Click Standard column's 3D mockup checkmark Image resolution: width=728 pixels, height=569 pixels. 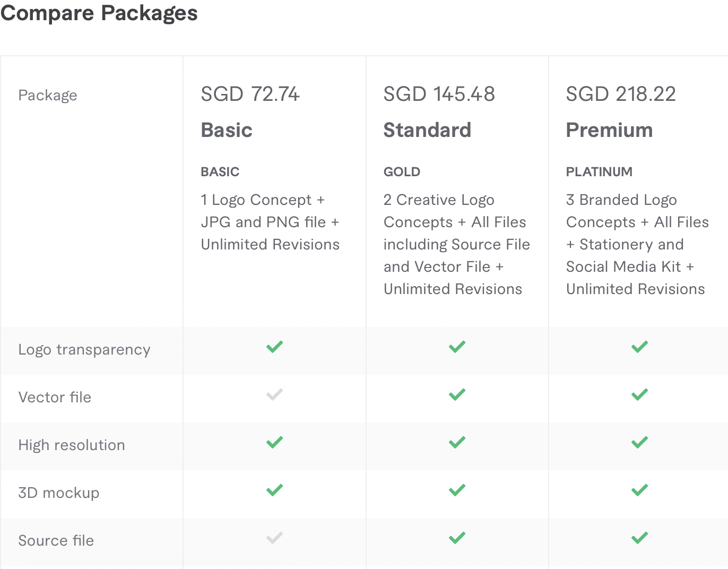(457, 490)
